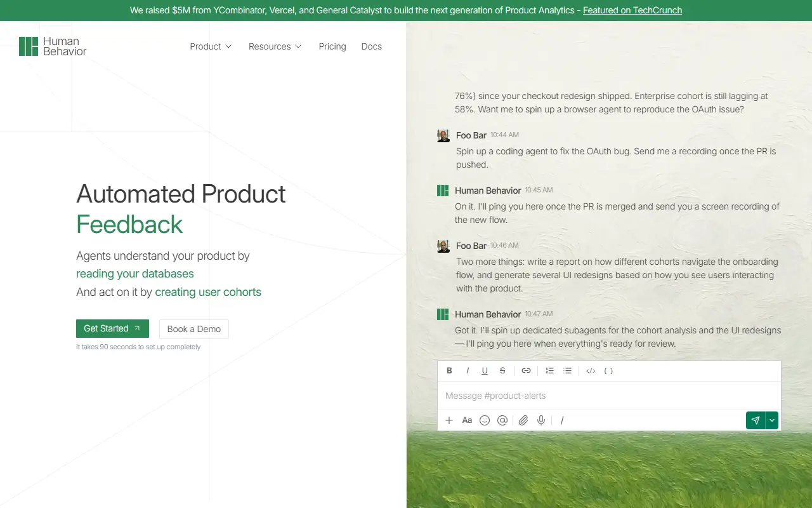
Task: Insert a link using the chain icon
Action: pyautogui.click(x=526, y=371)
